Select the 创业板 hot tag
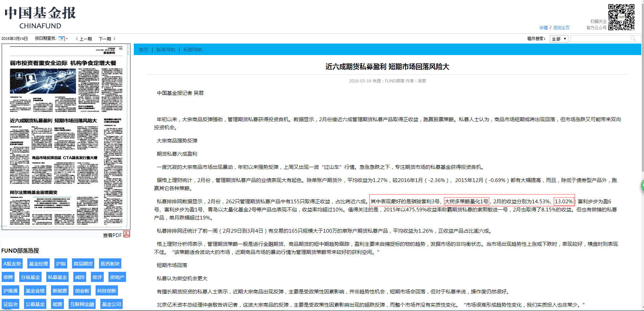The height and width of the screenshot is (311, 644). click(82, 291)
